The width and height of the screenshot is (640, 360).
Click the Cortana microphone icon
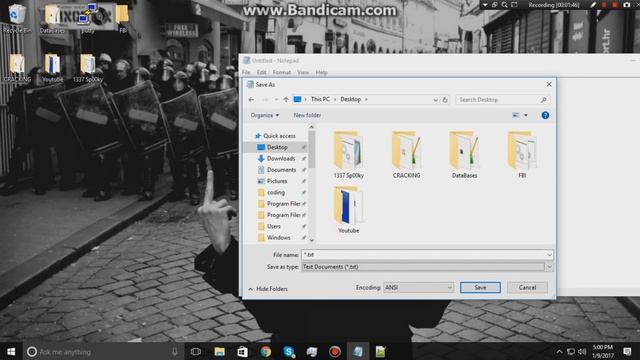[175, 351]
